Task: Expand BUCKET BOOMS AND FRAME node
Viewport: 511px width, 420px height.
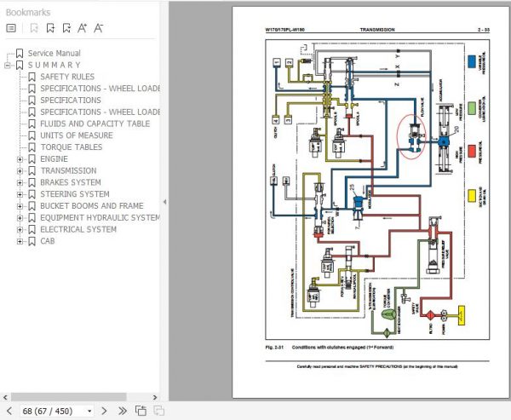Action: click(x=20, y=206)
